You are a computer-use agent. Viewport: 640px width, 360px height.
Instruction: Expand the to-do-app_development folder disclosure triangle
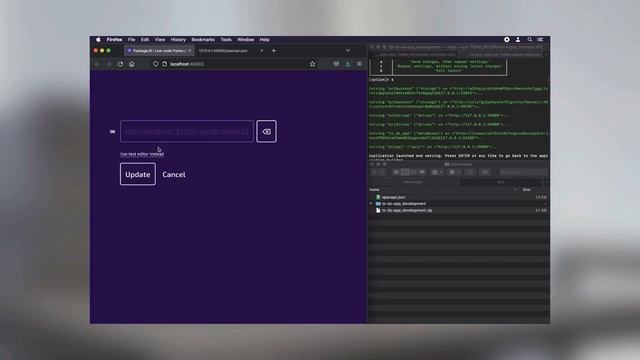click(x=371, y=204)
